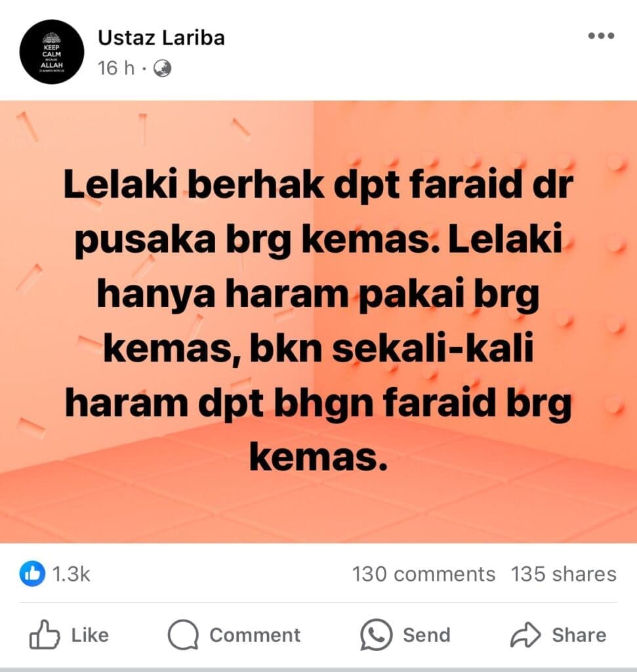The height and width of the screenshot is (672, 637).
Task: Click the thumbs-up outline Like icon
Action: click(x=44, y=635)
